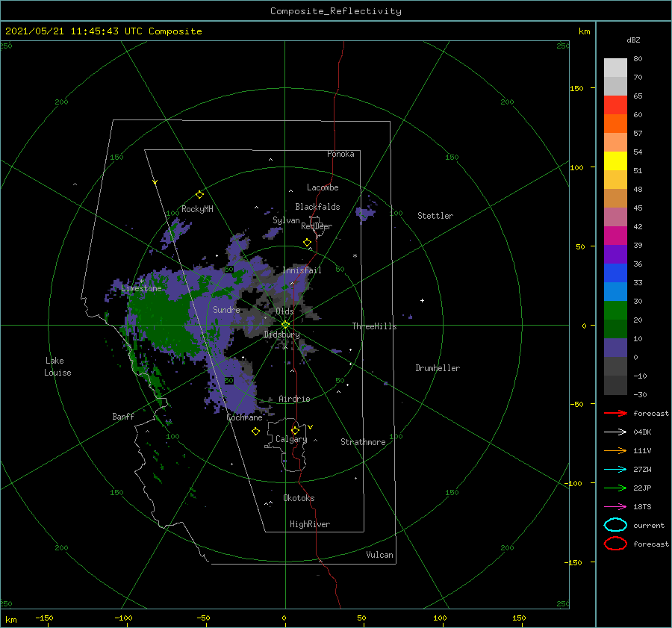The image size is (672, 628).
Task: Click the white plus marker east of ThreeHills
Action: [x=422, y=300]
